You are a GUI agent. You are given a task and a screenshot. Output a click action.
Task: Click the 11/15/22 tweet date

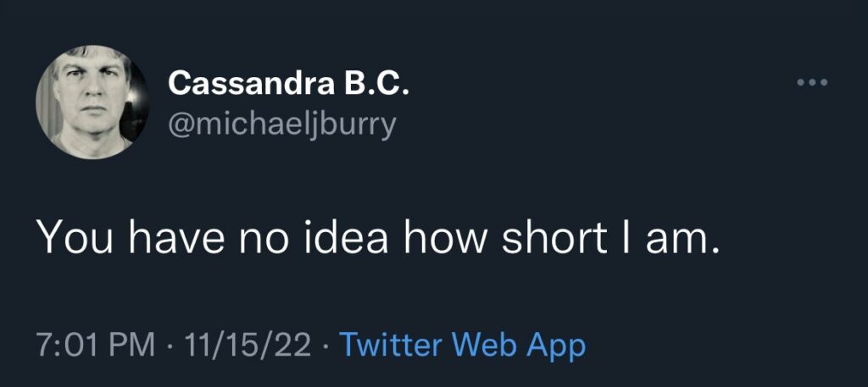pyautogui.click(x=252, y=345)
